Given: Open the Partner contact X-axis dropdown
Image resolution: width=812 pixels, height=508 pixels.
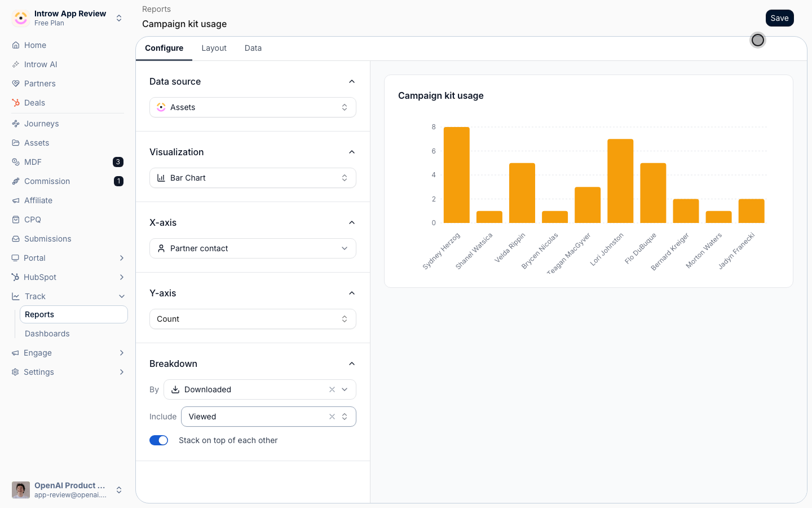Looking at the screenshot, I should pos(253,248).
